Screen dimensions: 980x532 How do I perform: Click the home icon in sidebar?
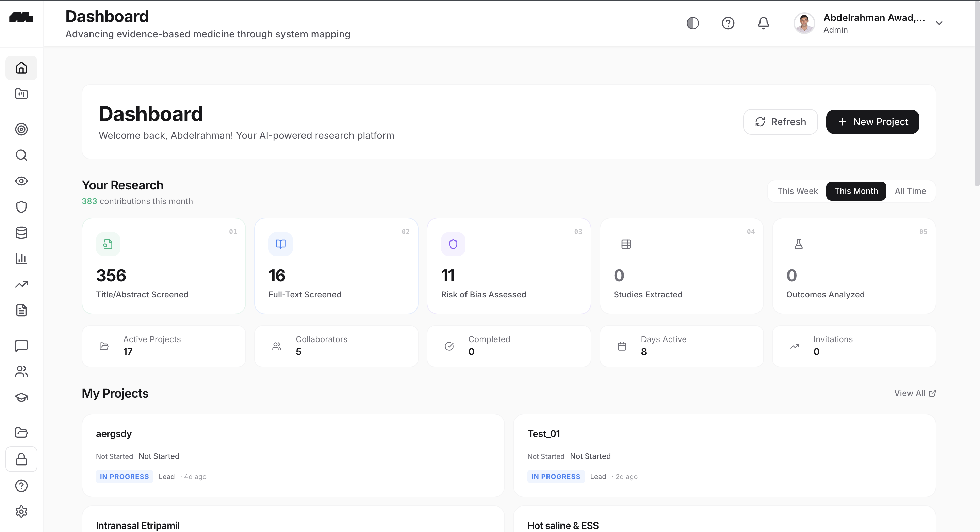21,68
